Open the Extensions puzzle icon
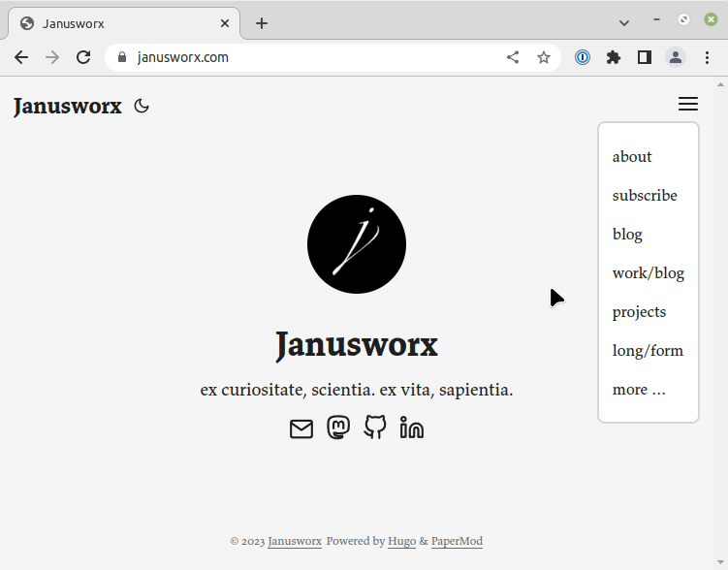 614,57
